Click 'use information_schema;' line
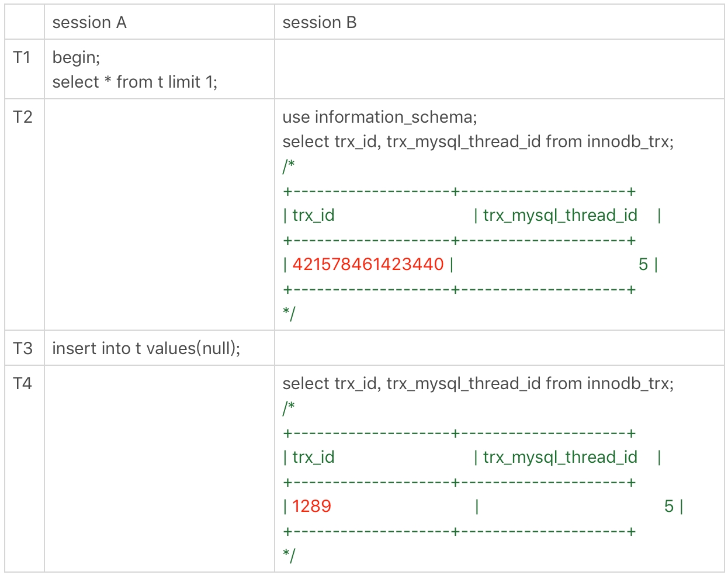Viewport: 728px width, 575px height. (380, 117)
